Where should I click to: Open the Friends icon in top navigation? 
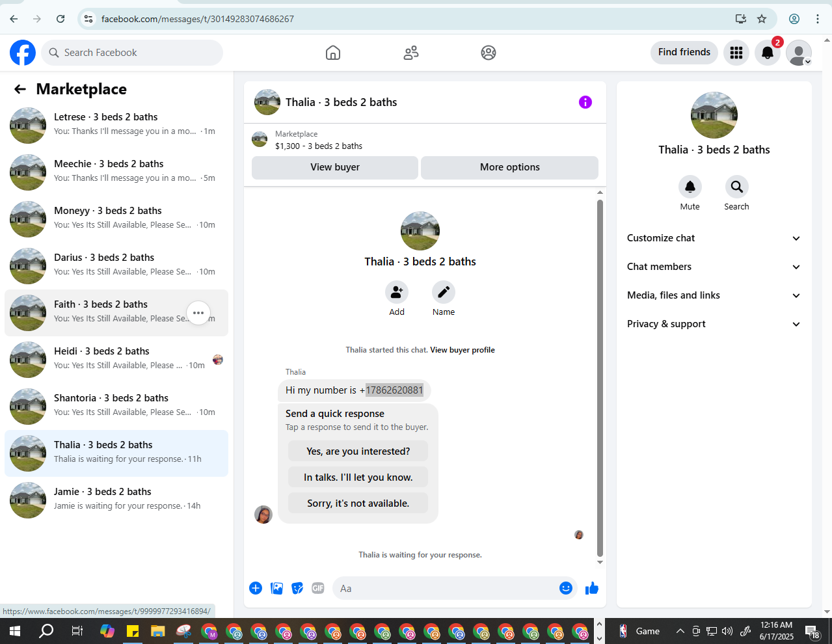[x=411, y=53]
